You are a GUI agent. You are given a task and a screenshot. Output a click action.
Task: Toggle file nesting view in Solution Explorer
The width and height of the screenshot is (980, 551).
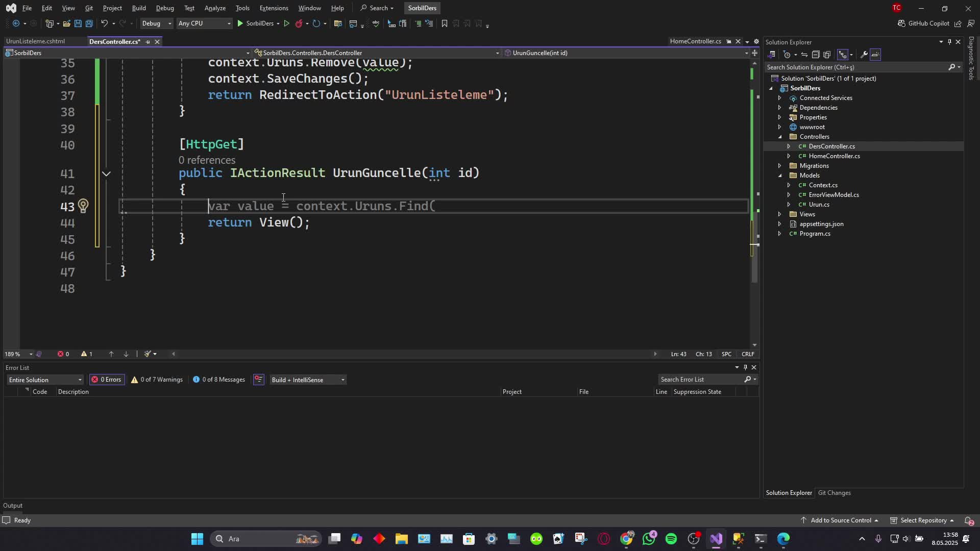click(x=843, y=55)
